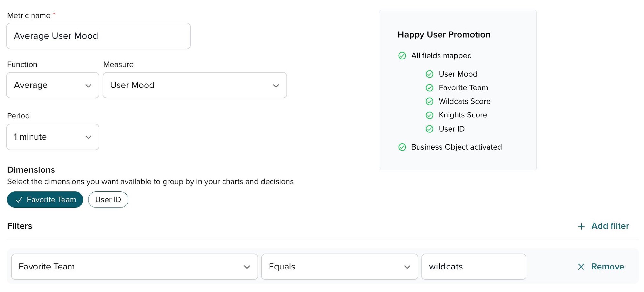Click the plus icon beside Add filter
The height and width of the screenshot is (292, 644).
click(x=581, y=226)
